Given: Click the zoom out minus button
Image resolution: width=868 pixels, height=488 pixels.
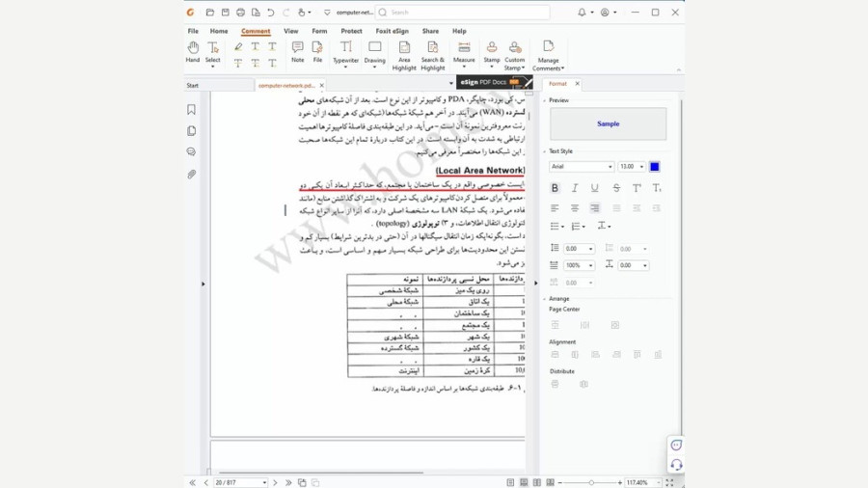Looking at the screenshot, I should tap(559, 482).
